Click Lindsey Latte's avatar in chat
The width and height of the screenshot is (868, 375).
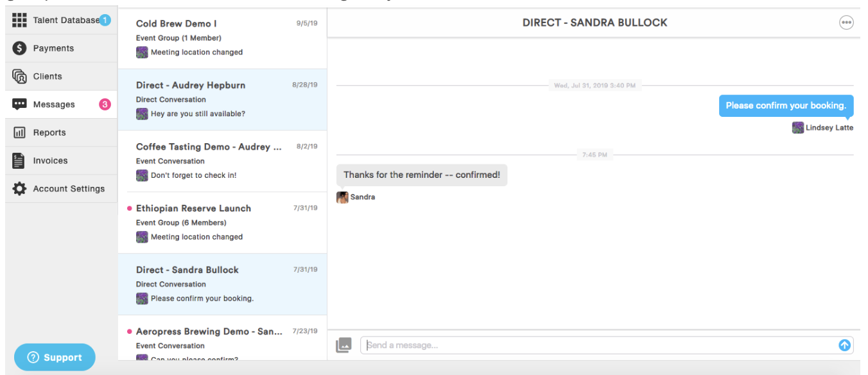[797, 128]
